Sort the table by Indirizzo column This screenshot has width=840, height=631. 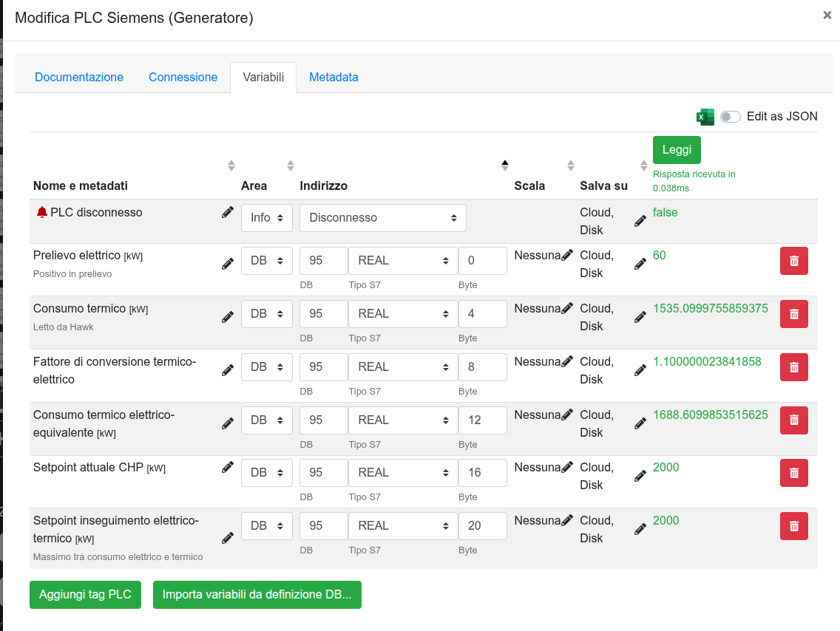click(x=505, y=166)
